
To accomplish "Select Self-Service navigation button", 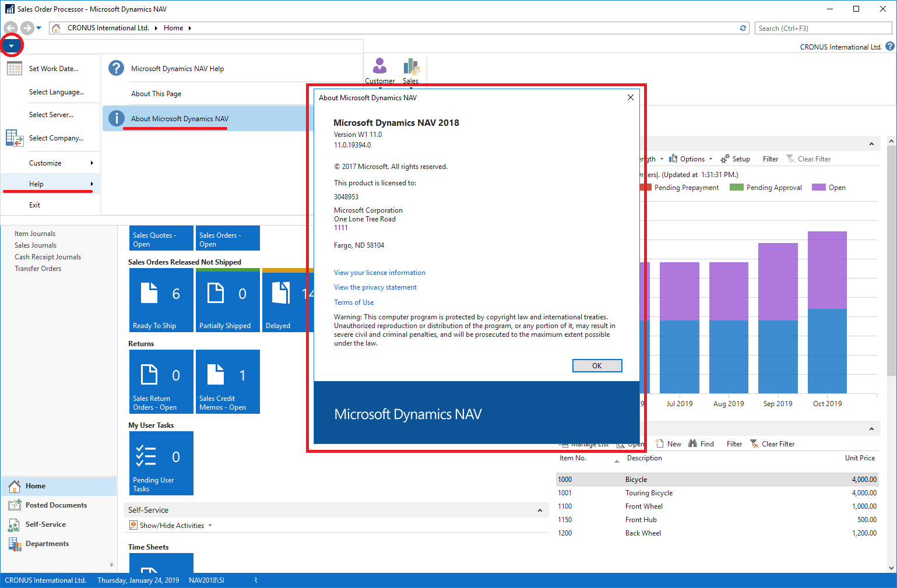I will pyautogui.click(x=59, y=524).
